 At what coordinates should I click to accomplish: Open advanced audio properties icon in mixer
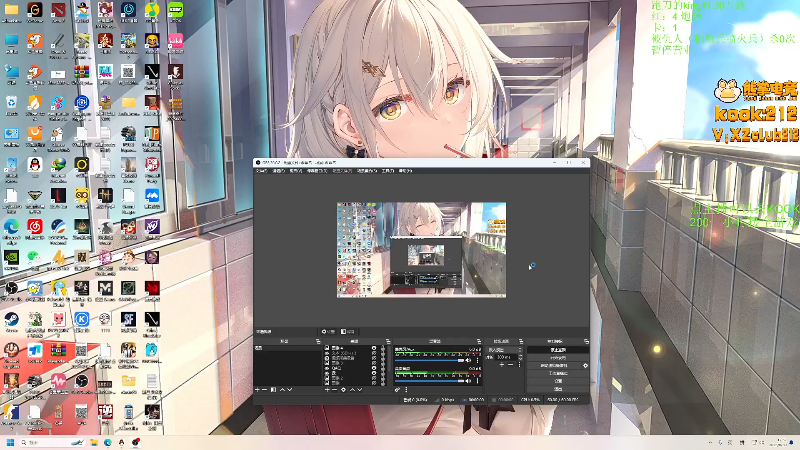(x=397, y=390)
